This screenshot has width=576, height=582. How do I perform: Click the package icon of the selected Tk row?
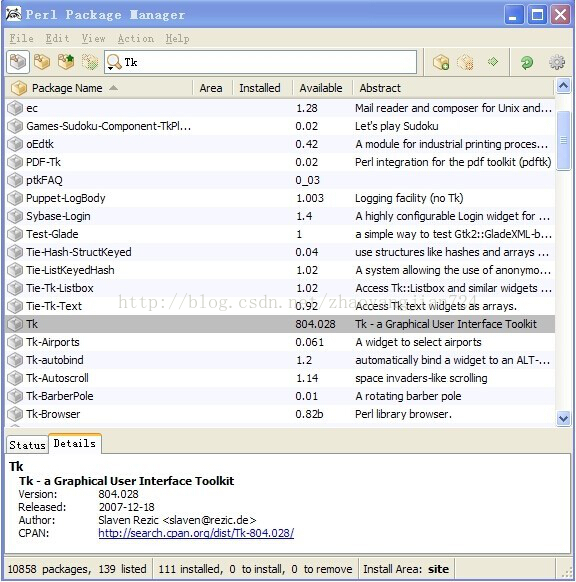pos(15,324)
